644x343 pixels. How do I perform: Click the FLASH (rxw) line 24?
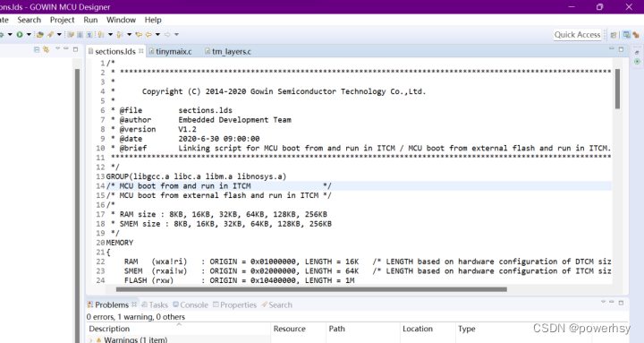click(x=240, y=280)
